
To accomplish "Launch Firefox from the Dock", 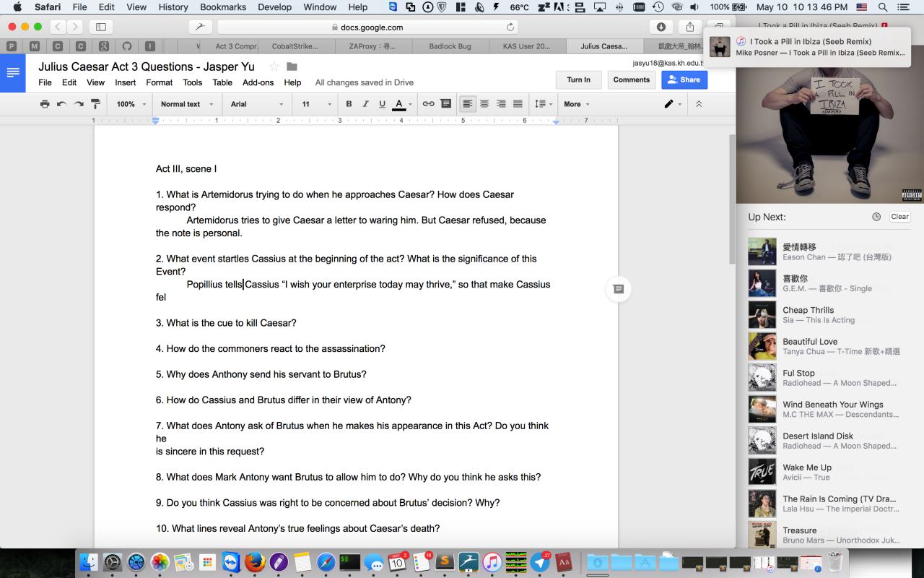I will [255, 561].
